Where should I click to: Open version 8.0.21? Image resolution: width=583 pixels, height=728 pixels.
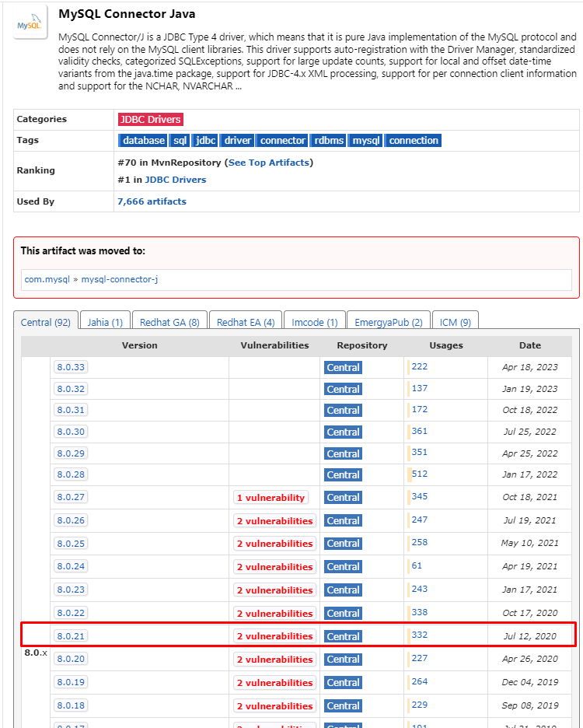coord(71,636)
